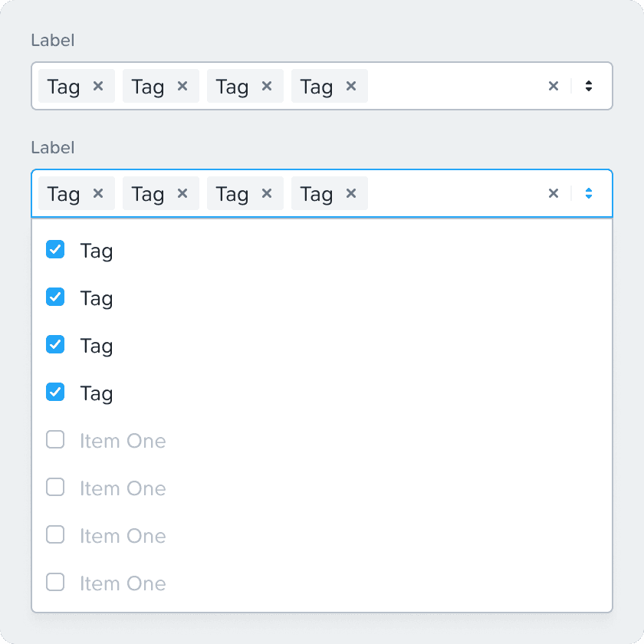Collapse the open dropdown using the blue arrows
Viewport: 644px width, 644px height.
pos(589,193)
